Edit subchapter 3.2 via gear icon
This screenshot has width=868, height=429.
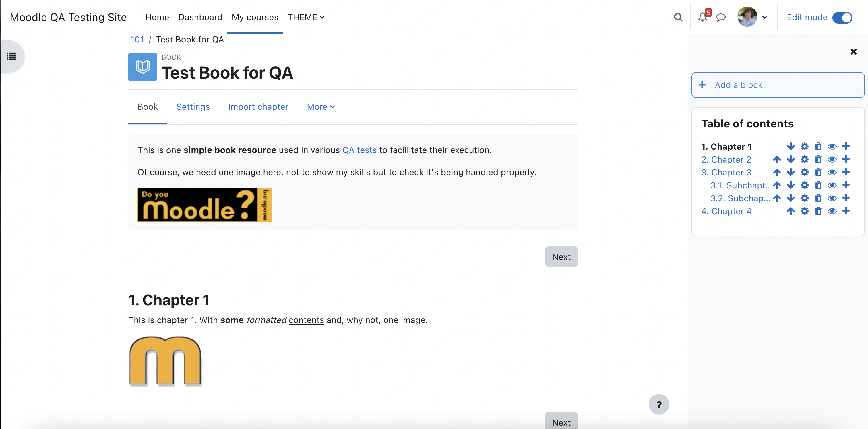pyautogui.click(x=804, y=198)
